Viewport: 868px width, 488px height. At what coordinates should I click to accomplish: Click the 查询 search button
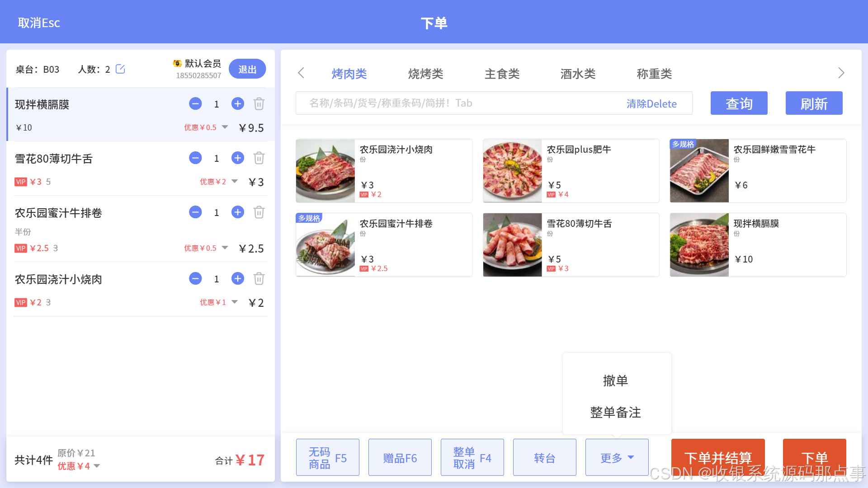tap(739, 103)
